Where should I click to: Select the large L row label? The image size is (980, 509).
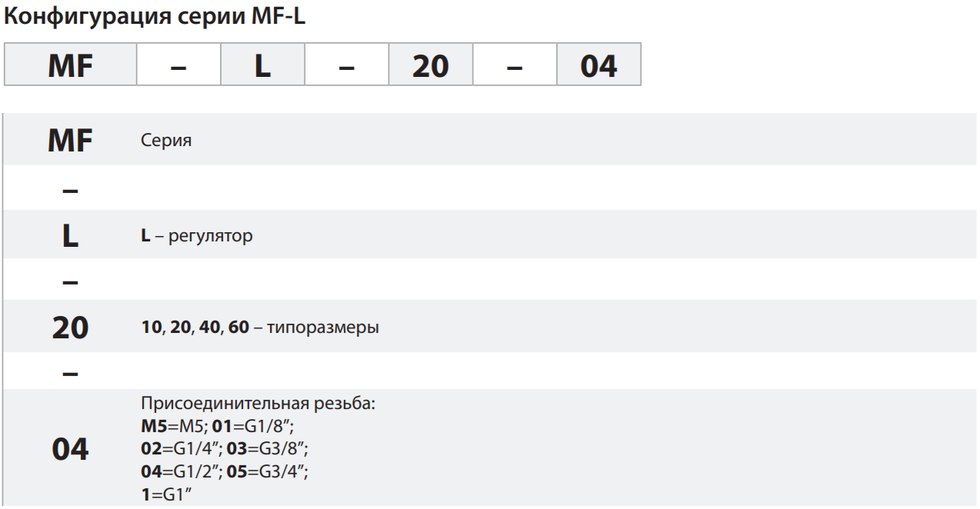(70, 236)
